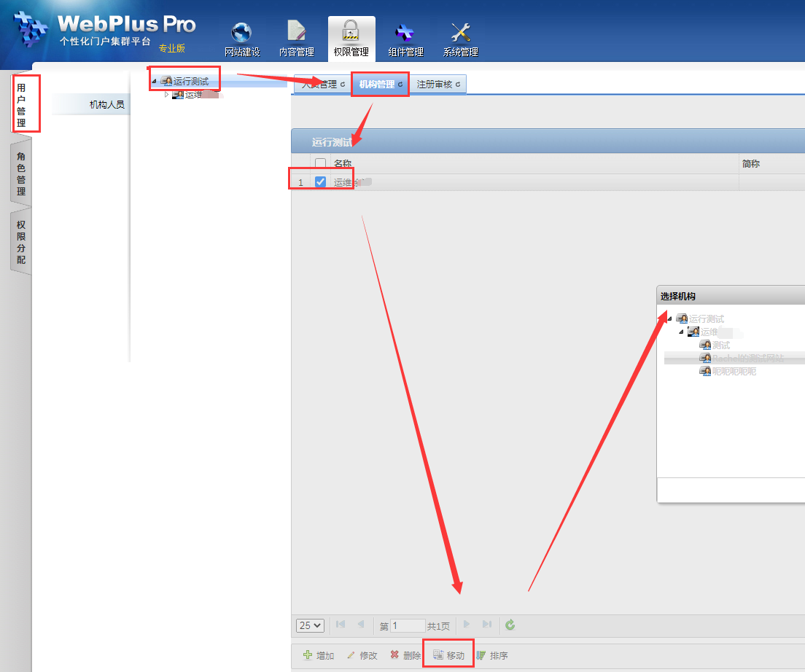The image size is (805, 672).
Task: Collapse 运行测试 in the 选择机构 dialog
Action: tap(669, 319)
